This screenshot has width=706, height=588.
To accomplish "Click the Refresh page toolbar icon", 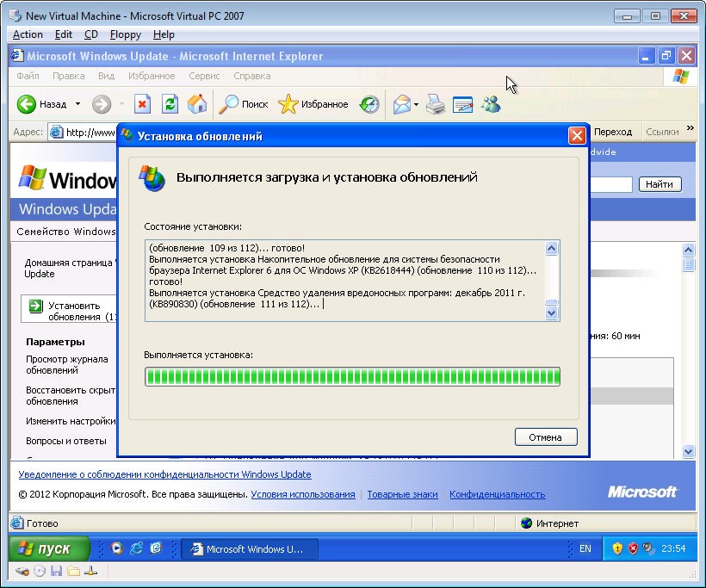I will [170, 104].
